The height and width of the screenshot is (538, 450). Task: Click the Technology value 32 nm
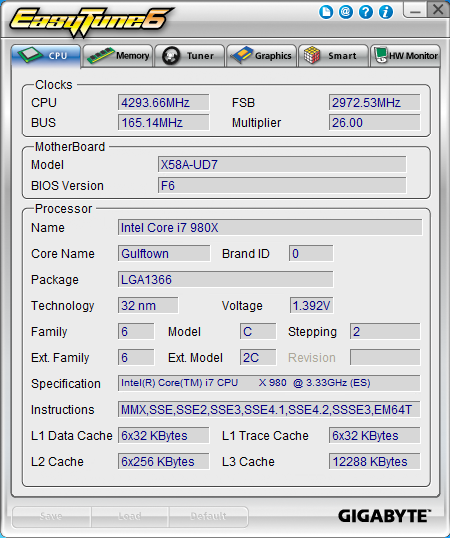point(148,305)
